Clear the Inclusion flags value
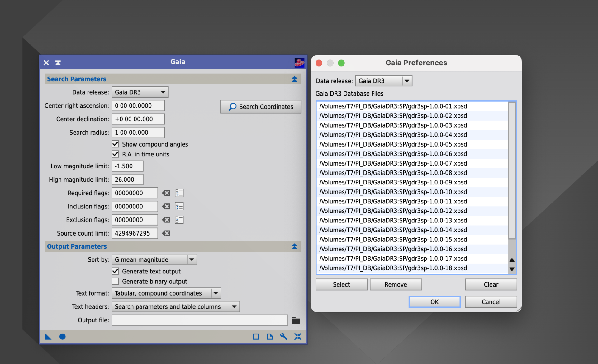This screenshot has width=598, height=364. [x=166, y=206]
